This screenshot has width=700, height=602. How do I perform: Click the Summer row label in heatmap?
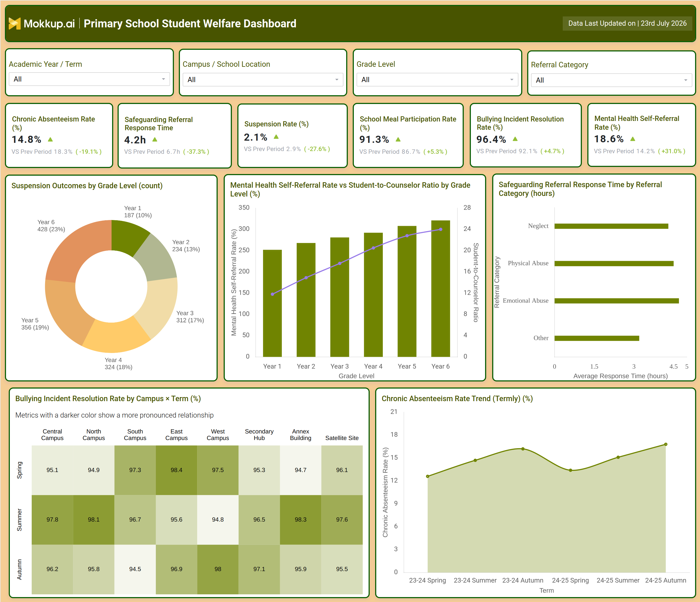click(20, 520)
